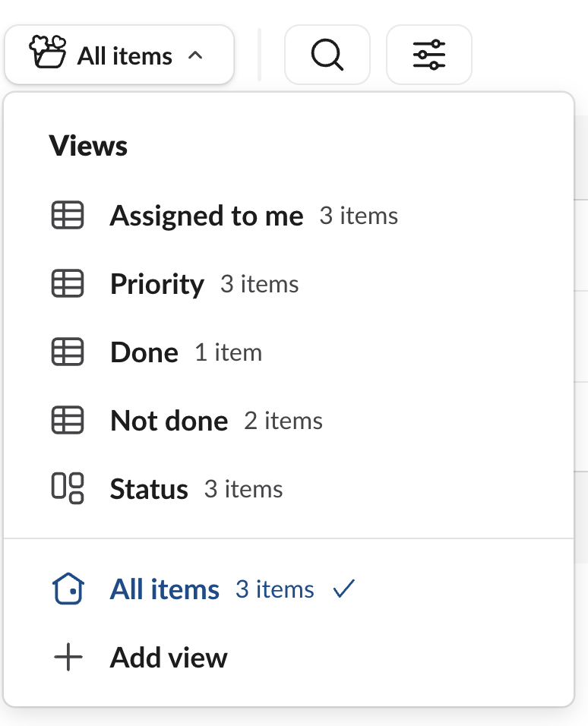Switch to the Assigned to me view
This screenshot has width=588, height=726.
point(207,216)
